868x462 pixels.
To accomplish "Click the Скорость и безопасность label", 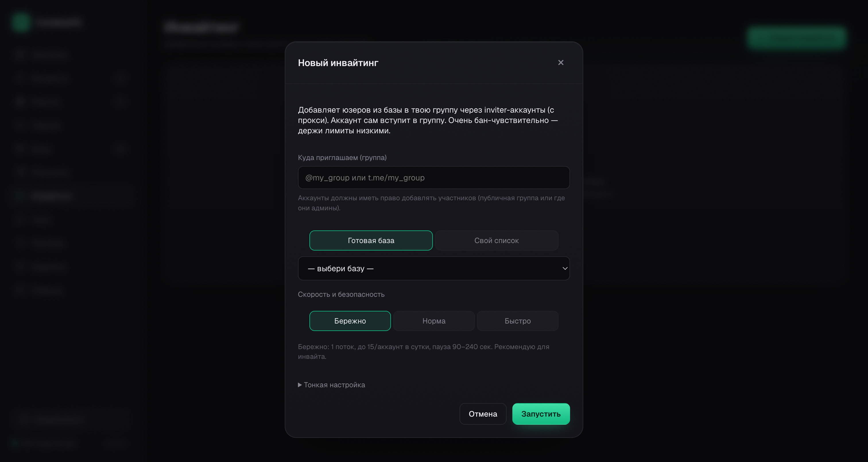I will pyautogui.click(x=341, y=294).
